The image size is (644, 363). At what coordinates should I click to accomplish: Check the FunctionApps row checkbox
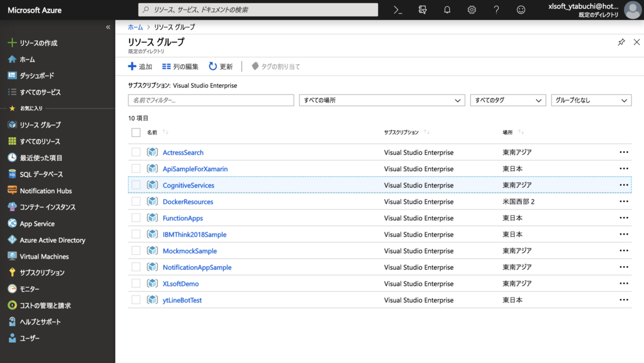pos(136,218)
